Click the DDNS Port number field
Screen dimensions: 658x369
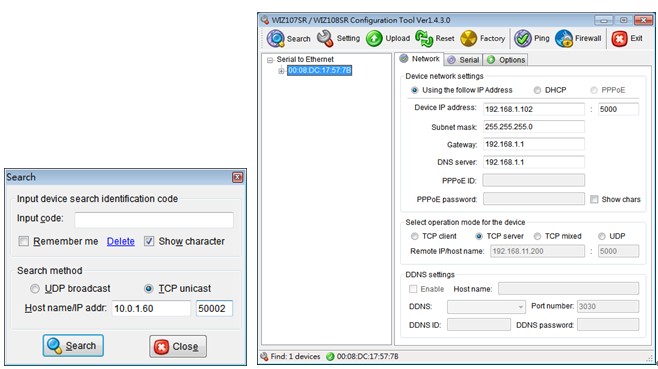pos(608,306)
